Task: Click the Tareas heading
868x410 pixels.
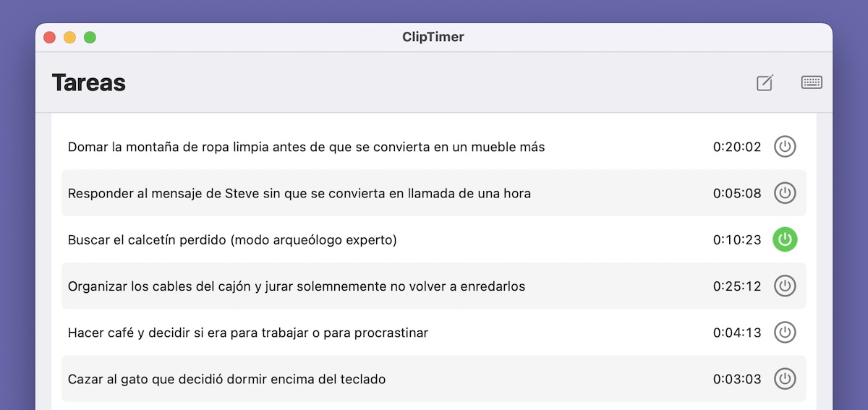Action: click(89, 82)
